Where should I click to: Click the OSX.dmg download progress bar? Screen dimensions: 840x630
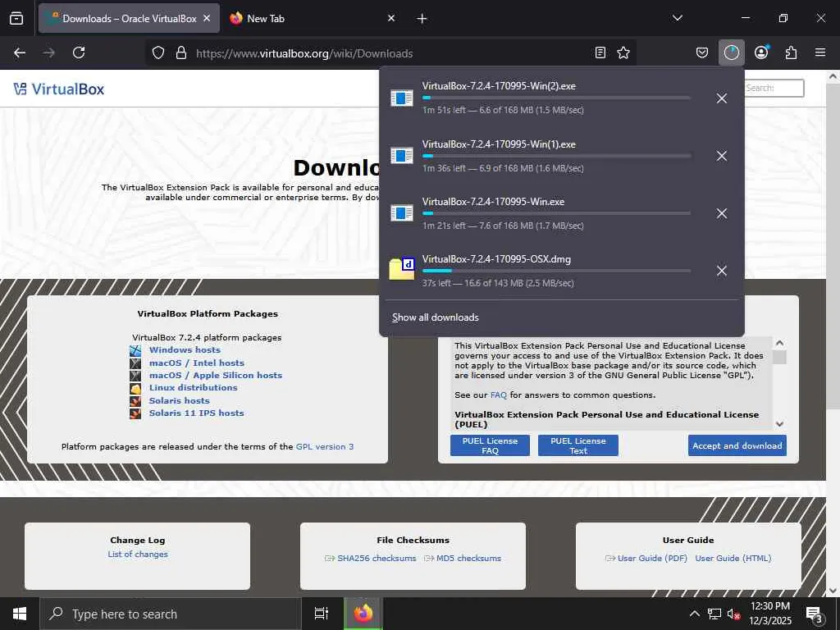click(x=556, y=271)
